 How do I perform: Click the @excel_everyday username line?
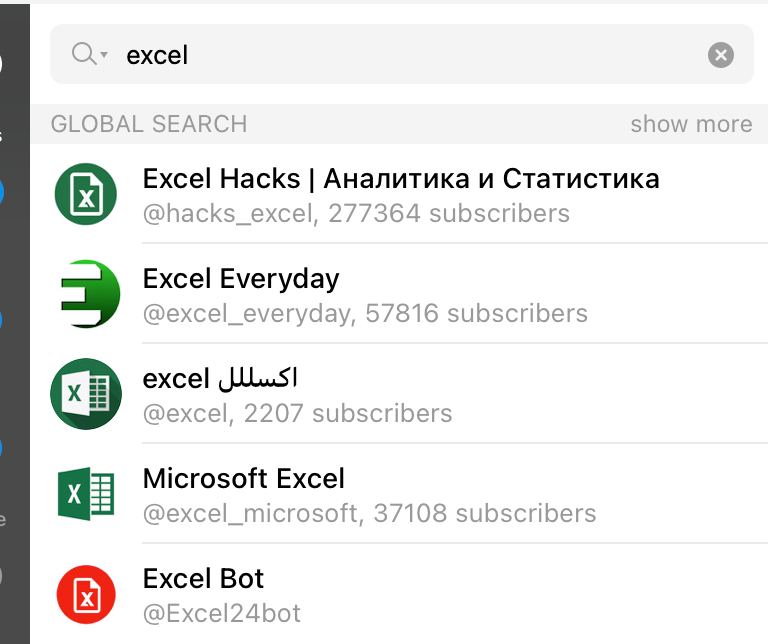[x=365, y=313]
